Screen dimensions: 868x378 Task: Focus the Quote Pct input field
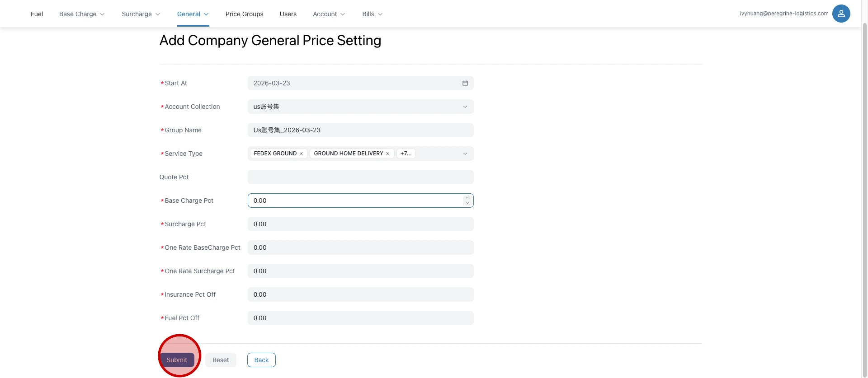coord(360,177)
